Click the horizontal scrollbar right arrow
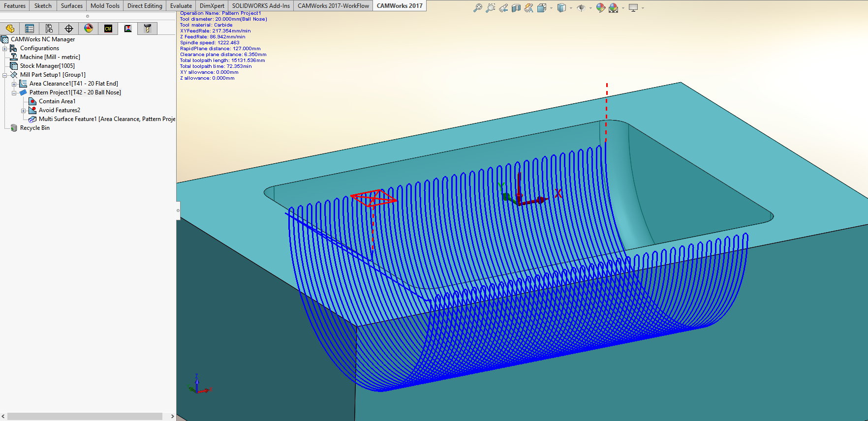This screenshot has height=421, width=868. click(172, 416)
